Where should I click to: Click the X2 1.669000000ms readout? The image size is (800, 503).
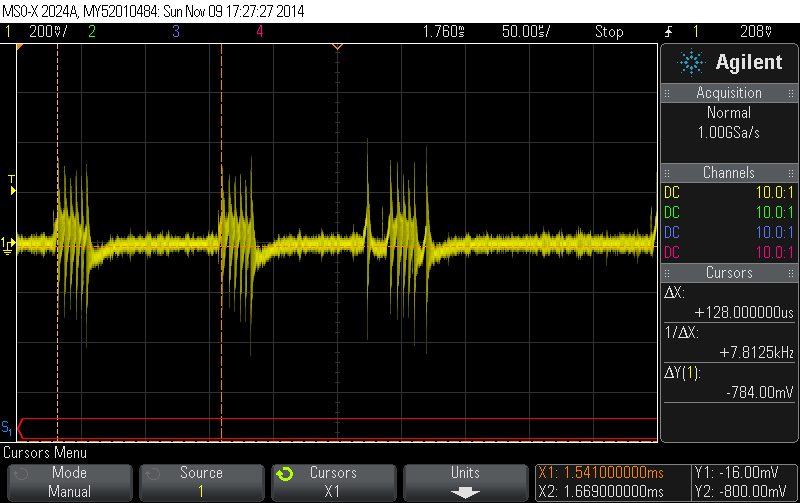601,492
